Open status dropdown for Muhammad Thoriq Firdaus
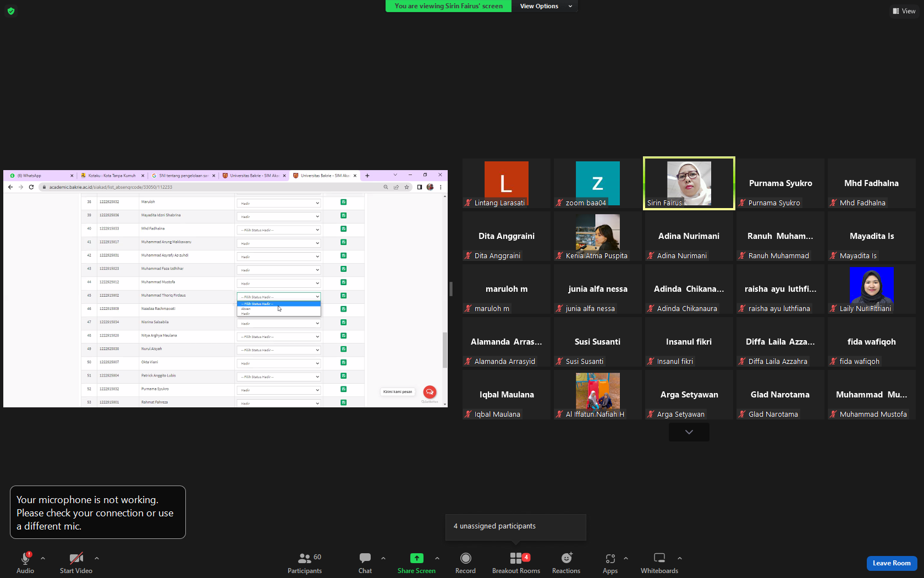 [x=279, y=297]
